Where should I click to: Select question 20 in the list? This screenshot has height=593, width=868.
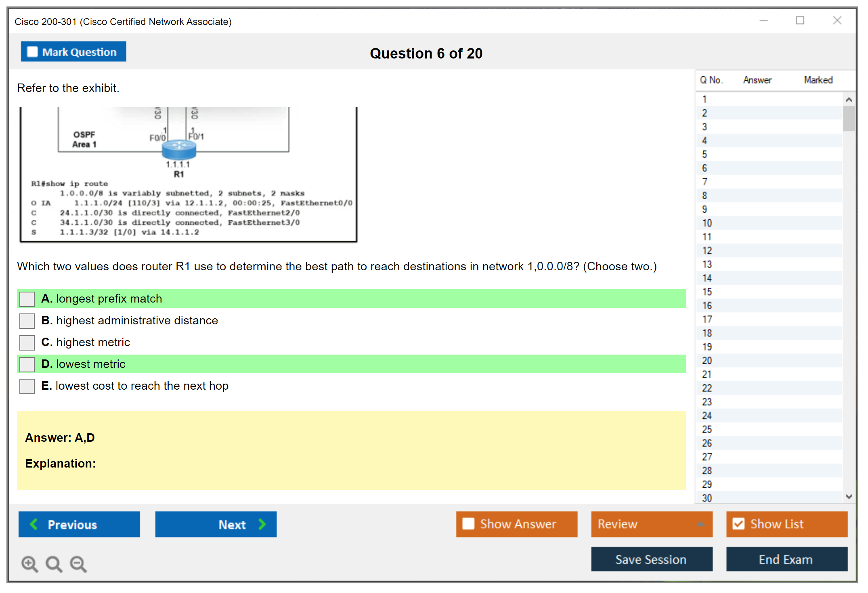tap(707, 361)
